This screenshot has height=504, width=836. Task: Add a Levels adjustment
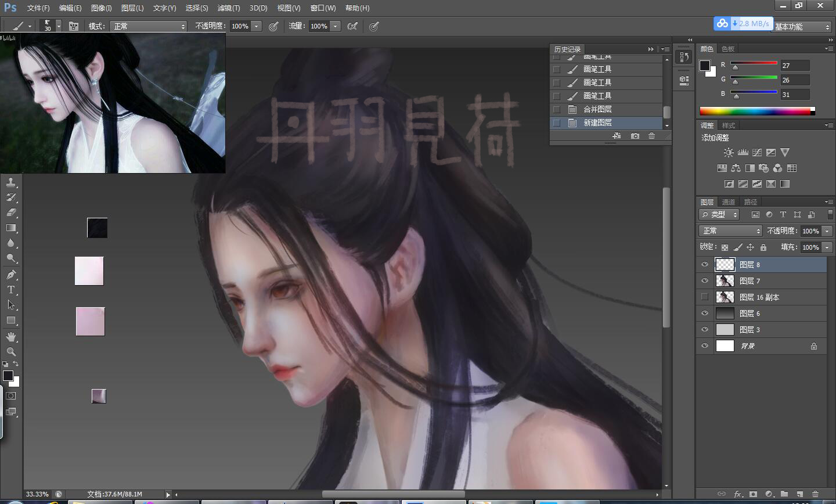click(x=743, y=153)
